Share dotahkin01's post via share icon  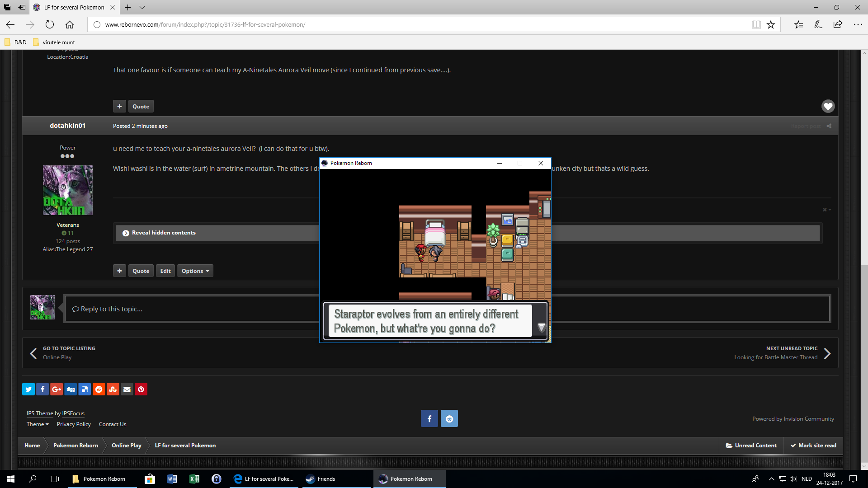829,126
